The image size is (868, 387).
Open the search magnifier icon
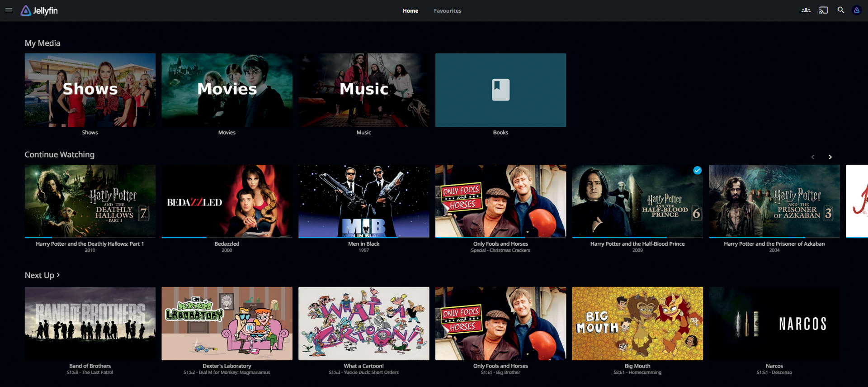840,10
